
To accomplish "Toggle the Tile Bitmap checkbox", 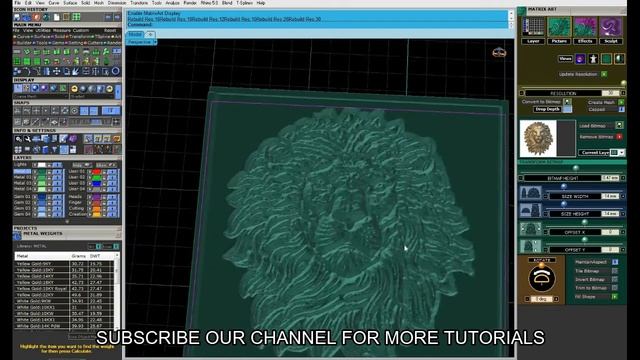I will (615, 271).
